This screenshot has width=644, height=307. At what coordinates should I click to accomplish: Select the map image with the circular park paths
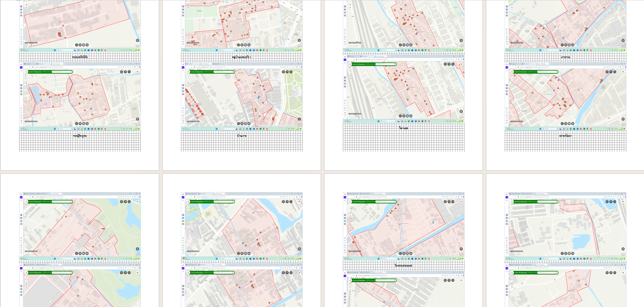pos(242,97)
